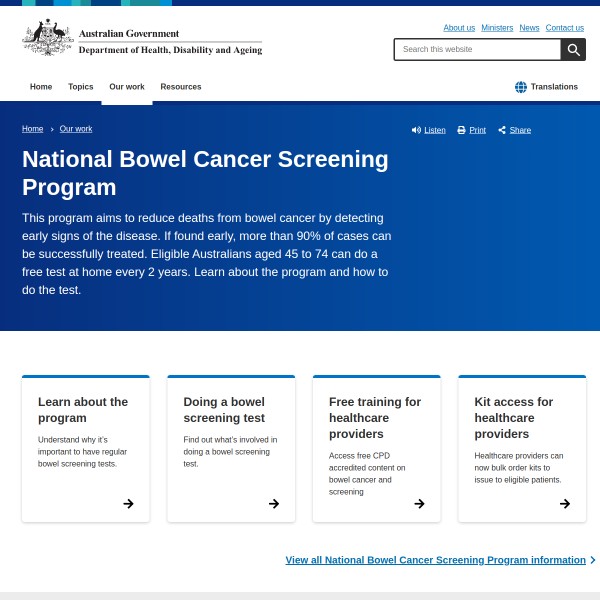This screenshot has width=600, height=600.
Task: Click arrow on Free training for healthcare providers card
Action: click(419, 504)
